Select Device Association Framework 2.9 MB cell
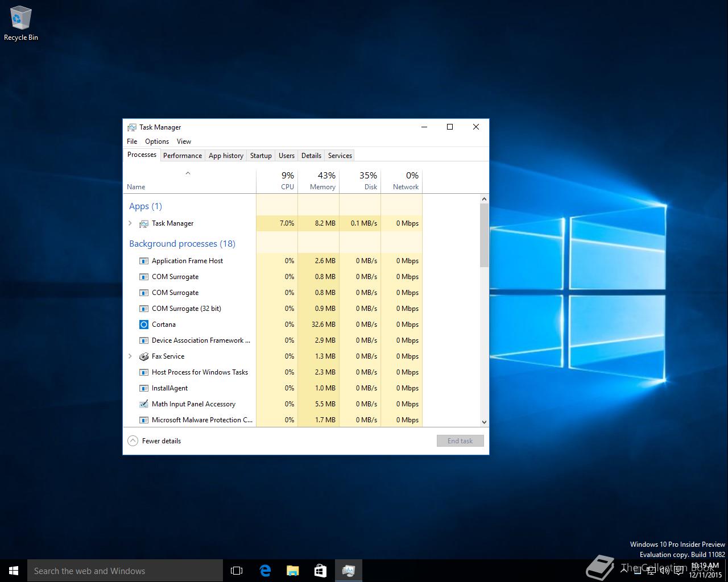This screenshot has width=728, height=582. 318,340
